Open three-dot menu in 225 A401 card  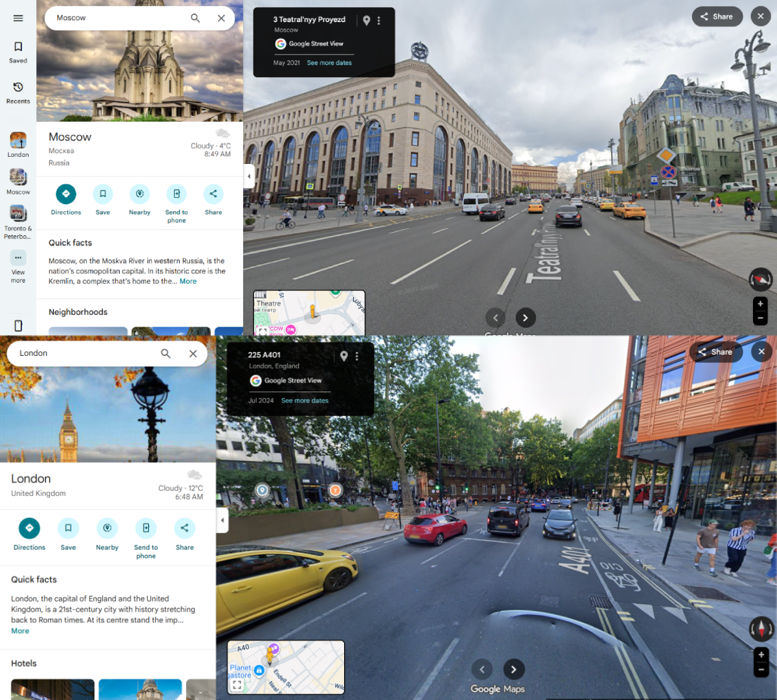(x=357, y=356)
